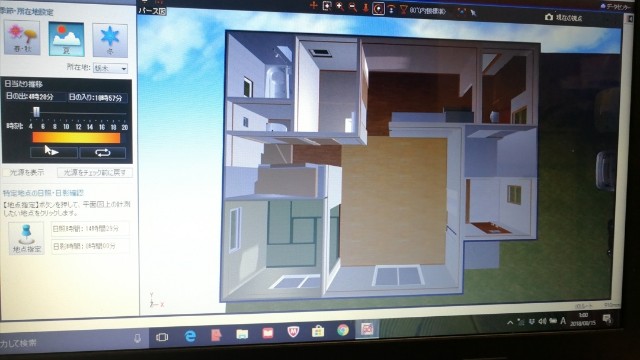This screenshot has width=640, height=360.
Task: Show hidden system tray icons
Action: tap(510, 323)
